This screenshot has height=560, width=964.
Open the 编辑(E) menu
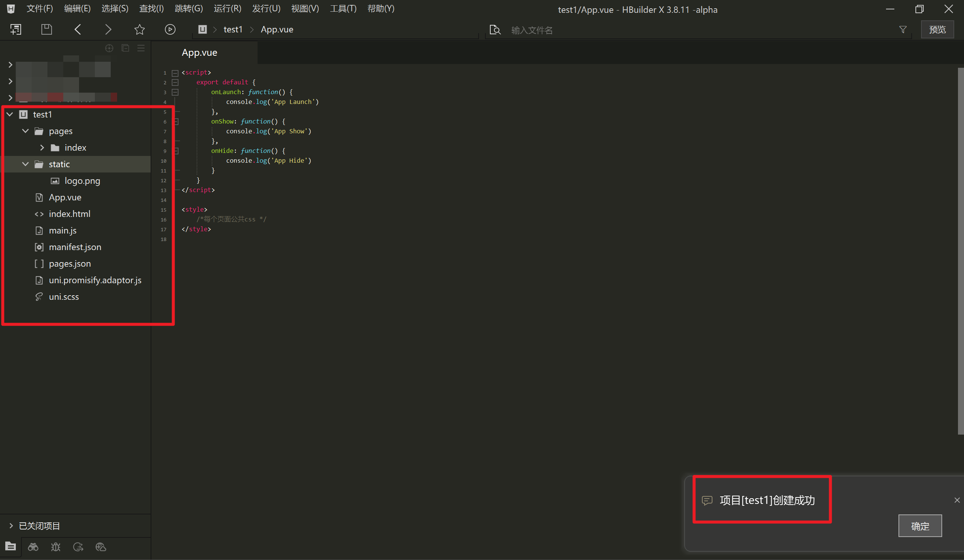[x=77, y=9]
